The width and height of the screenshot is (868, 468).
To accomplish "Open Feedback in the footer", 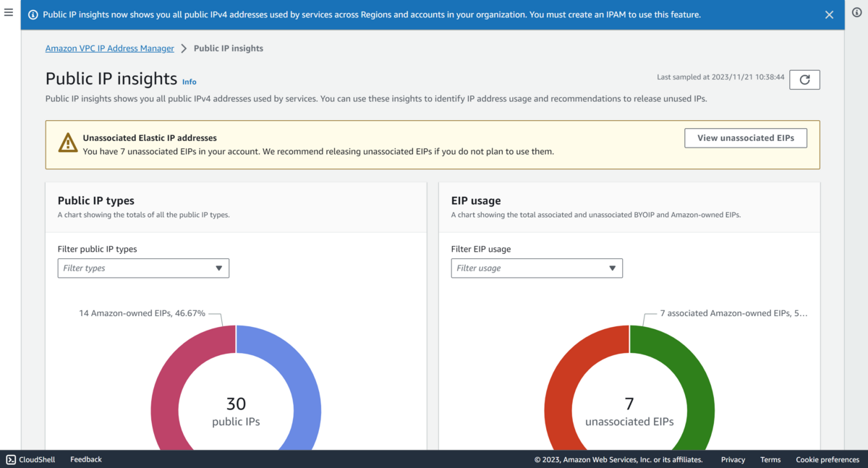I will coord(86,459).
